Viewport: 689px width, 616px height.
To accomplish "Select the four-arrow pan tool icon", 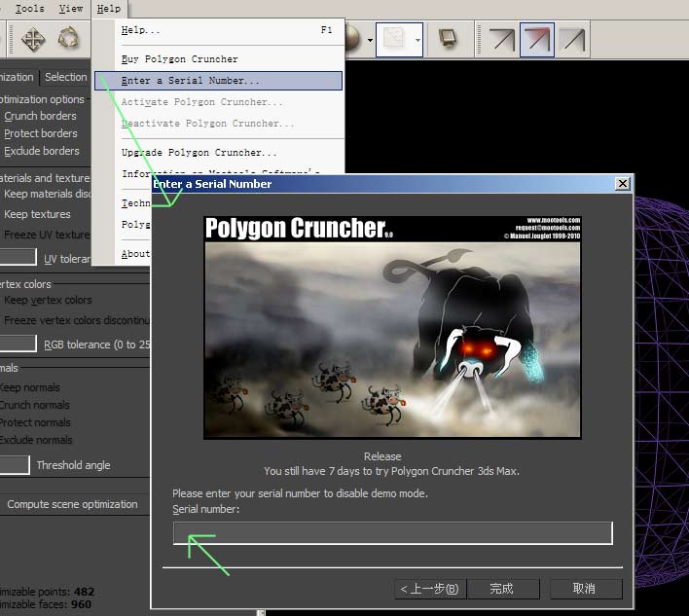I will [34, 39].
